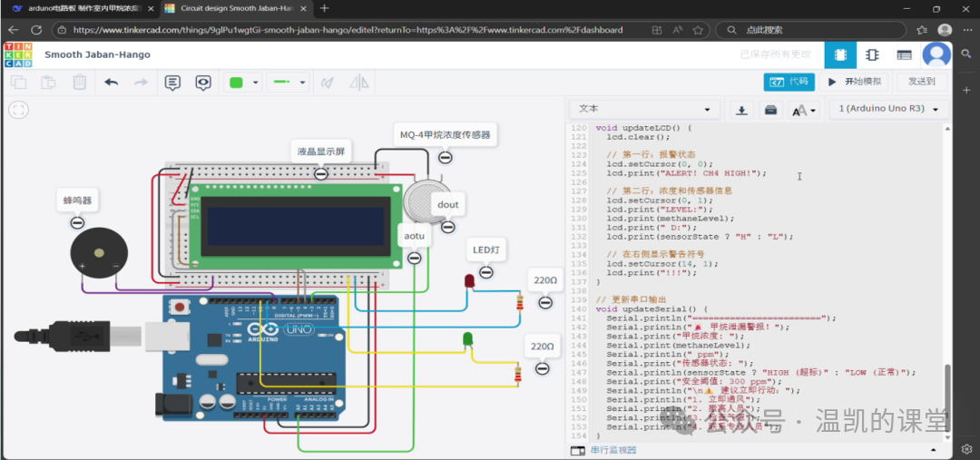Click the tinkercad.com address bar URL

pos(348,30)
